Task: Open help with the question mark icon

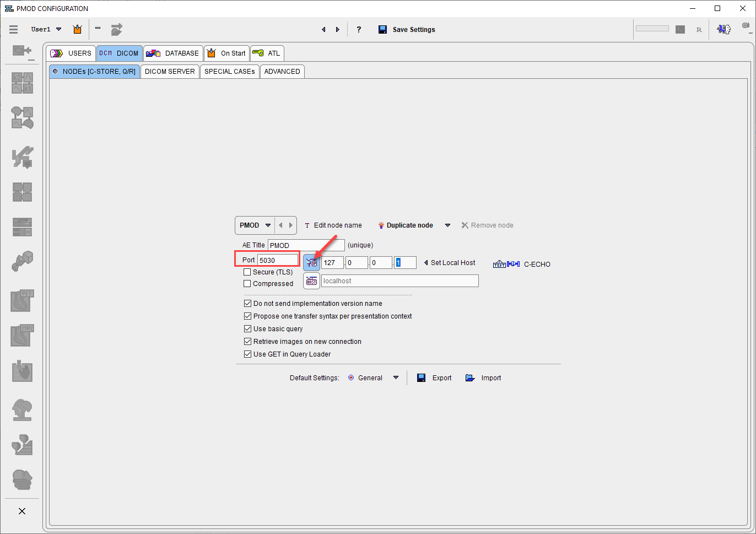Action: (359, 30)
